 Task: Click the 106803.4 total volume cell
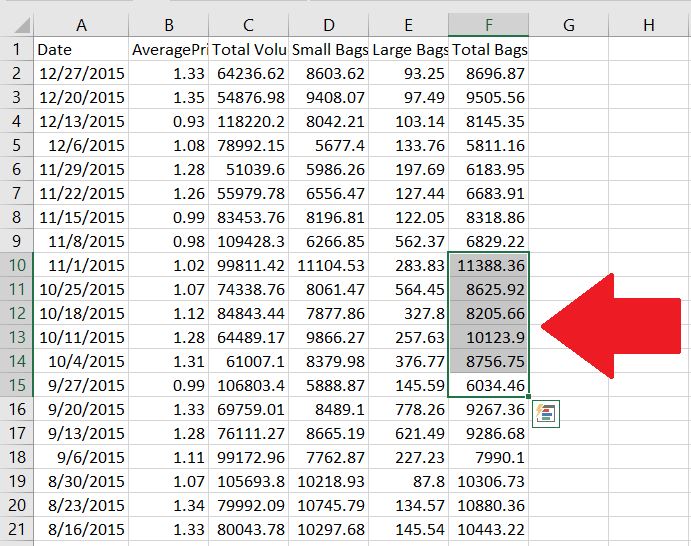click(248, 385)
